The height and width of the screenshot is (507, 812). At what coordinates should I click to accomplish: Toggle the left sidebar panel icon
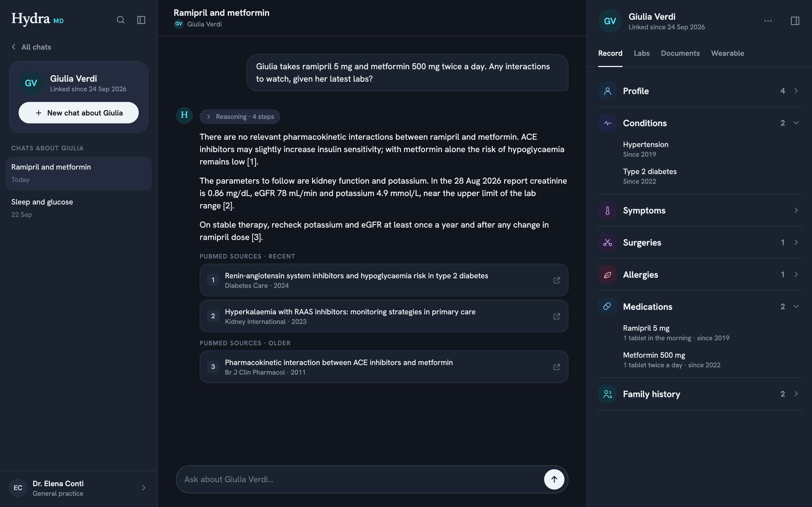tap(141, 20)
